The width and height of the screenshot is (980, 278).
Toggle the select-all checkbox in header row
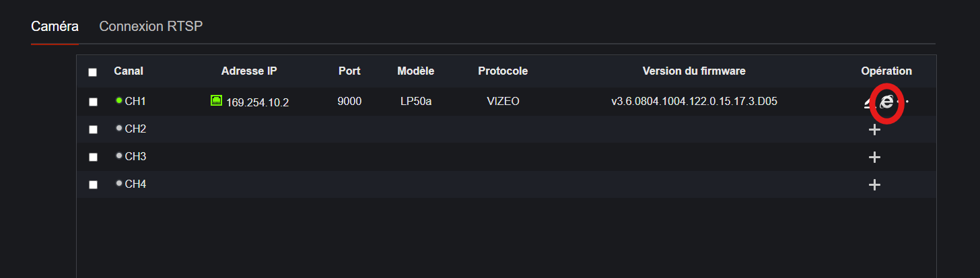tap(93, 72)
